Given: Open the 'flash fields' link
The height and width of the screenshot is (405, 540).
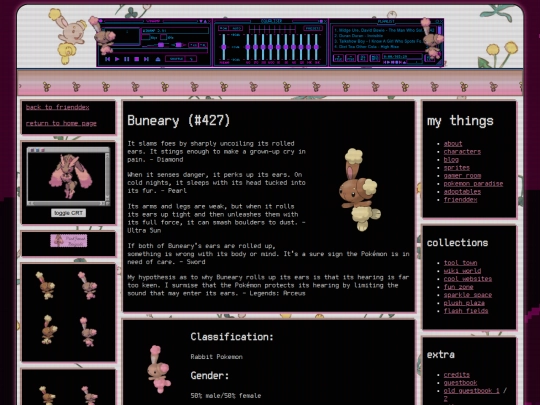Looking at the screenshot, I should pyautogui.click(x=466, y=311).
